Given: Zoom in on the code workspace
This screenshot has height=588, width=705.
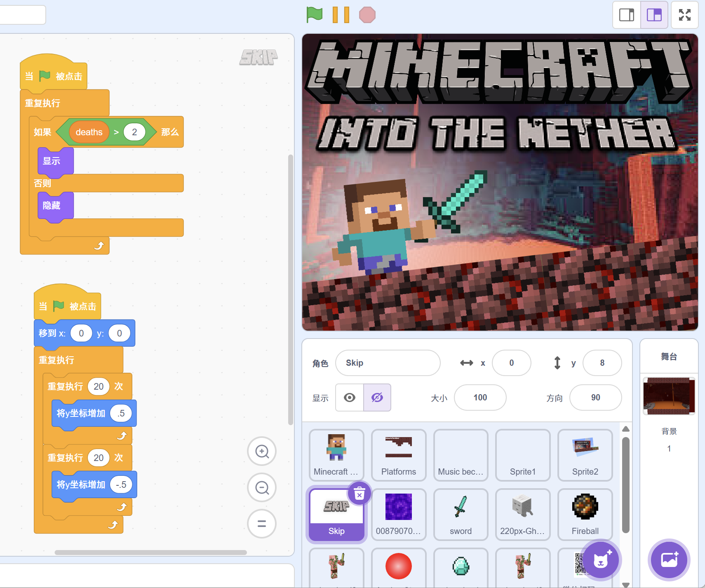Looking at the screenshot, I should click(x=262, y=452).
